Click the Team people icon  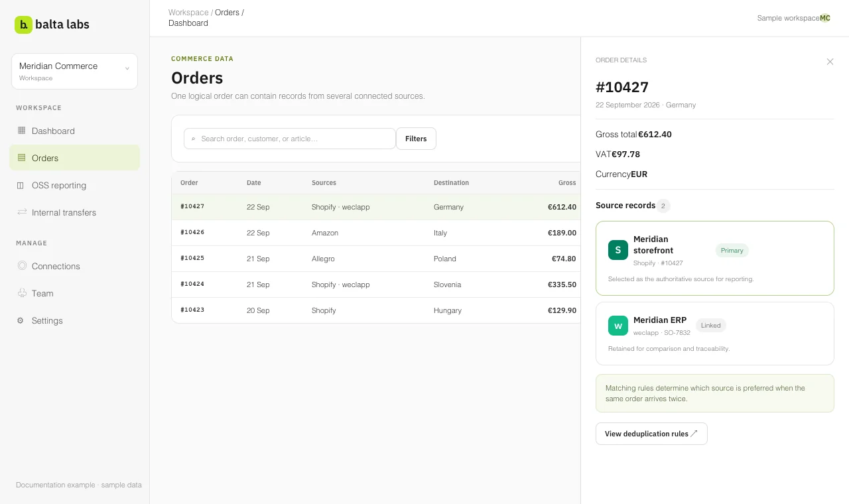pyautogui.click(x=22, y=293)
